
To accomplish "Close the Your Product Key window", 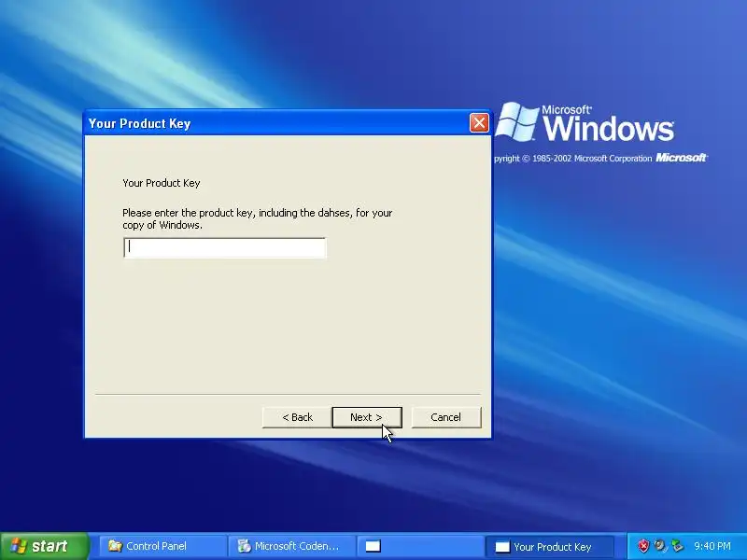I will point(479,123).
